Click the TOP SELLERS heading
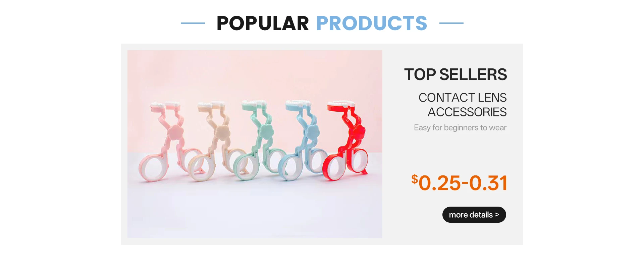This screenshot has width=644, height=269. point(455,74)
